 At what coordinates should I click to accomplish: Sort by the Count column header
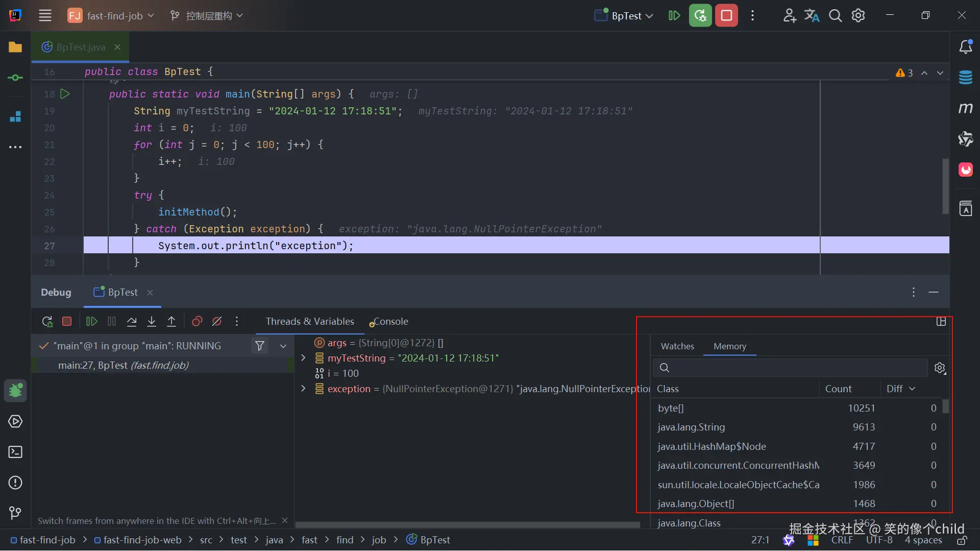coord(838,389)
